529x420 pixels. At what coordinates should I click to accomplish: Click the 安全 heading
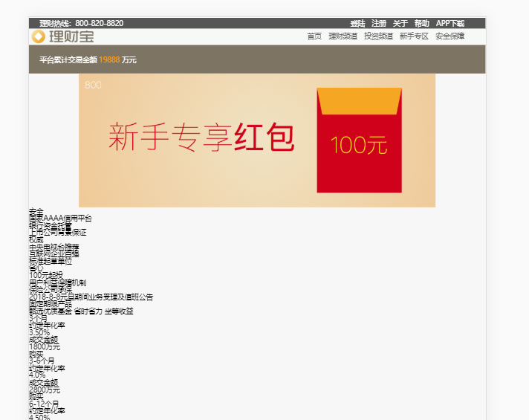coord(36,211)
